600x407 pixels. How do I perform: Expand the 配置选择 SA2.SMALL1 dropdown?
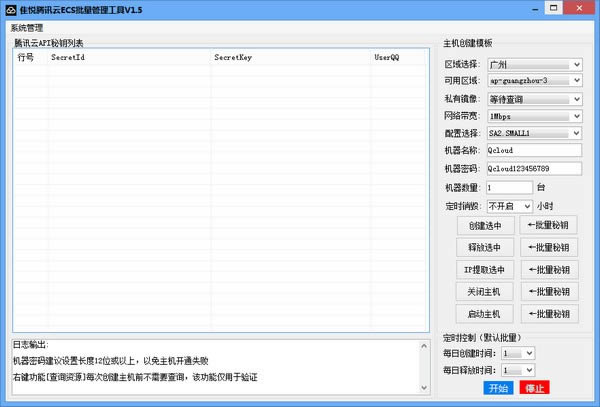533,133
